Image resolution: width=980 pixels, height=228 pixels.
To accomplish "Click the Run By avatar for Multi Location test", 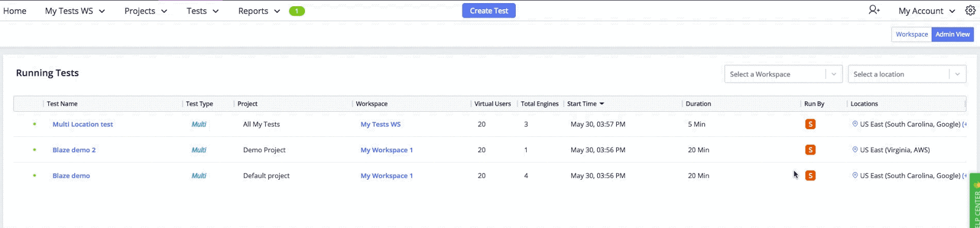I will pos(810,124).
